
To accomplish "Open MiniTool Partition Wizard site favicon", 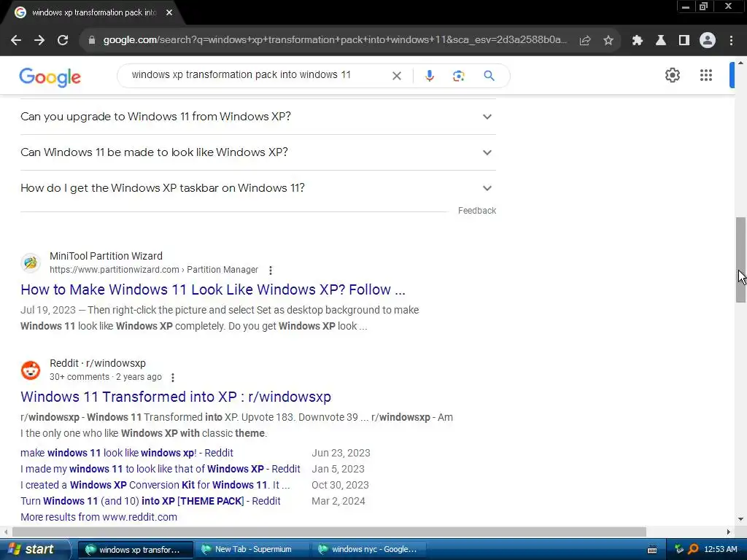I will tap(31, 262).
